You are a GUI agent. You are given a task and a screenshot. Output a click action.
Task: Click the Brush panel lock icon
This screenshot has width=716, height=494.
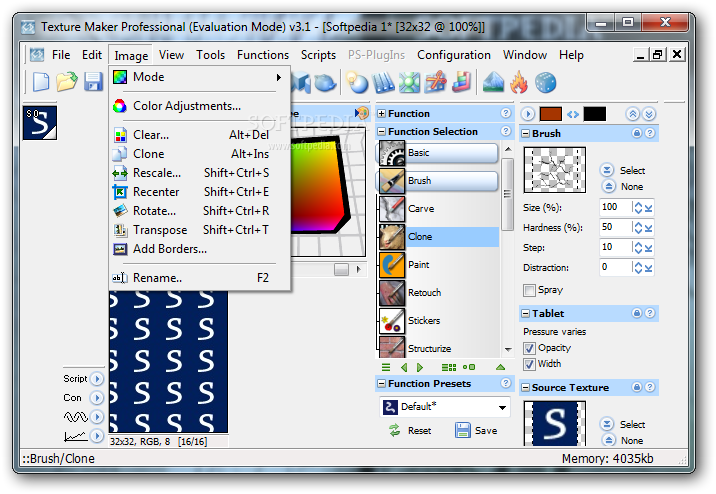[x=636, y=133]
